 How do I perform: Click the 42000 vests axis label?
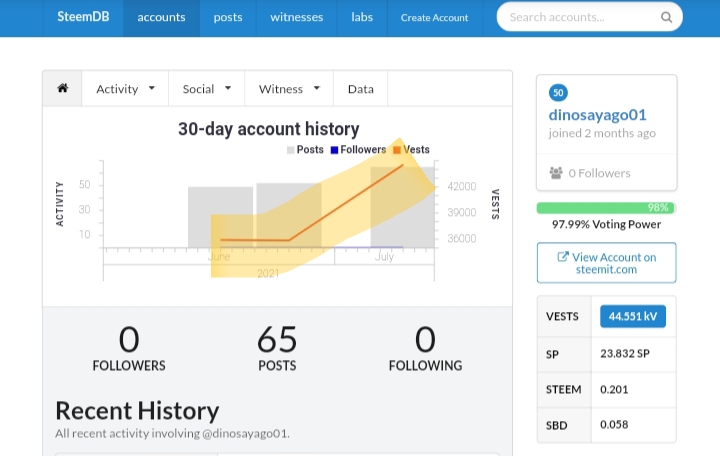(461, 186)
